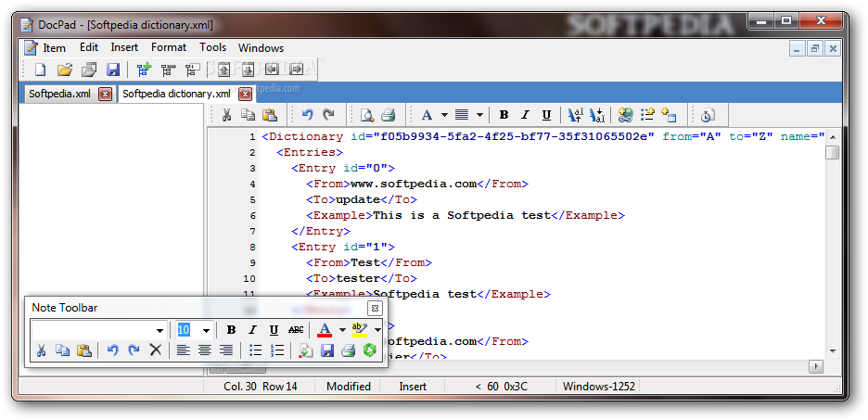Screen dimensions: 868x420
Task: Center text alignment in Note Toolbar
Action: 205,350
